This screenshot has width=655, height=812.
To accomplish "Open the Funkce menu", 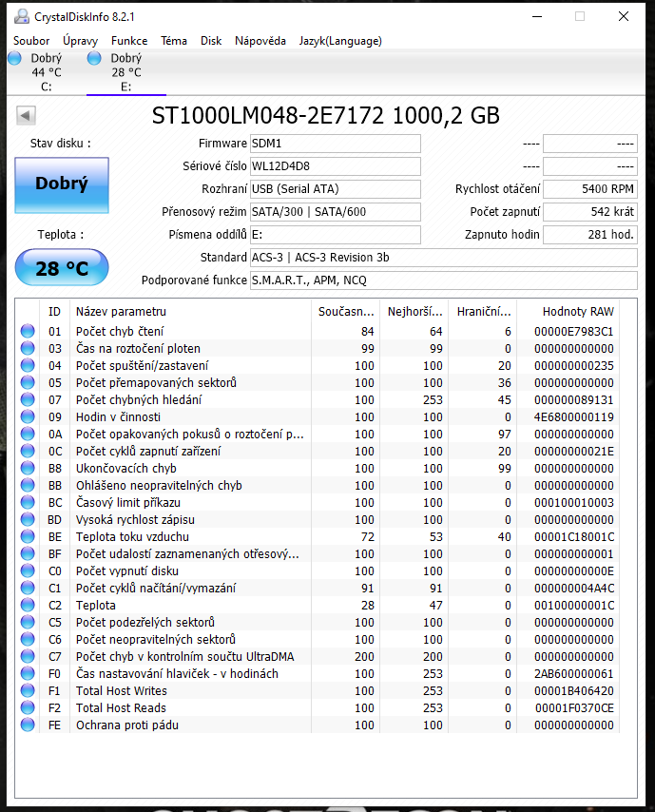I will tap(129, 41).
